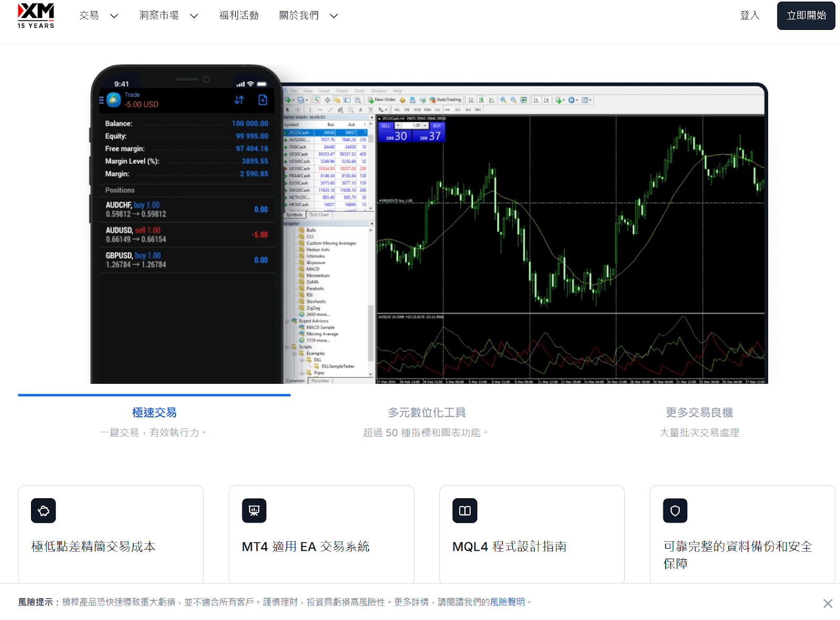Expand the 洞察市場 navigation dropdown
840x620 pixels.
169,16
